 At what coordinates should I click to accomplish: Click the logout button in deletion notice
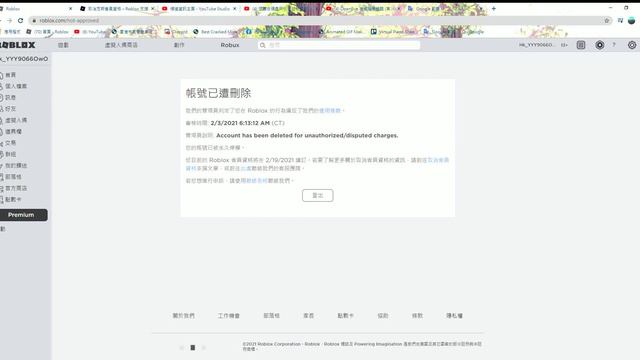[318, 196]
